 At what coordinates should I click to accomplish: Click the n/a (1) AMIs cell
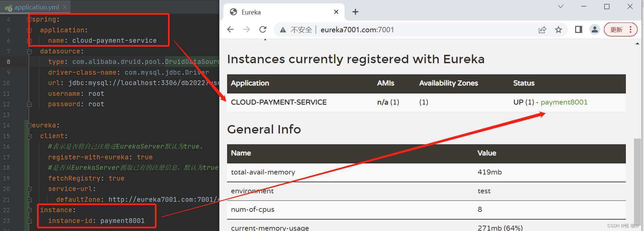(x=388, y=102)
